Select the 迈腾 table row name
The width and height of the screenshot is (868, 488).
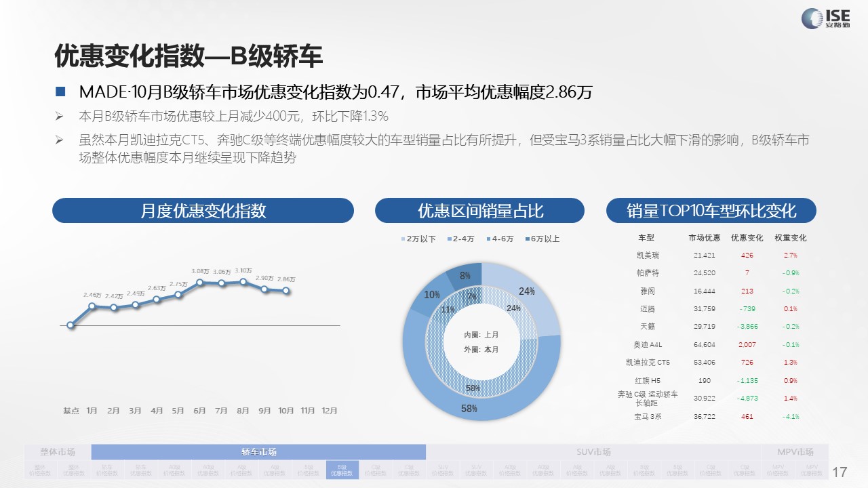click(x=647, y=309)
